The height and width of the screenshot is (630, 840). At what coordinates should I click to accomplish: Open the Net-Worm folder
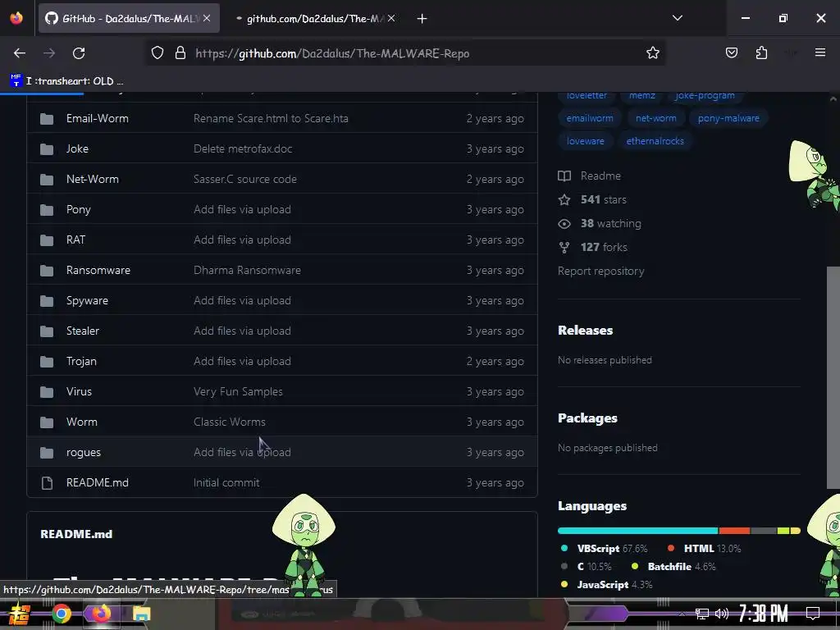[x=92, y=179]
